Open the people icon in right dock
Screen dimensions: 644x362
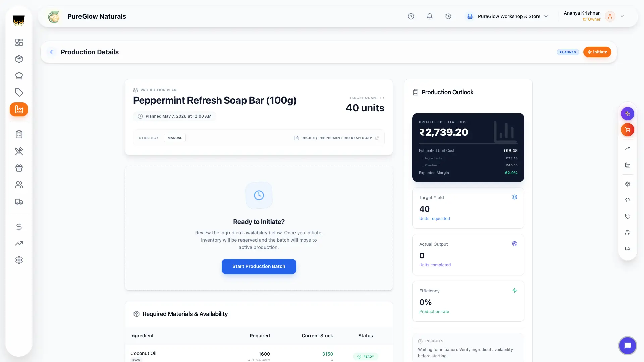pyautogui.click(x=628, y=232)
